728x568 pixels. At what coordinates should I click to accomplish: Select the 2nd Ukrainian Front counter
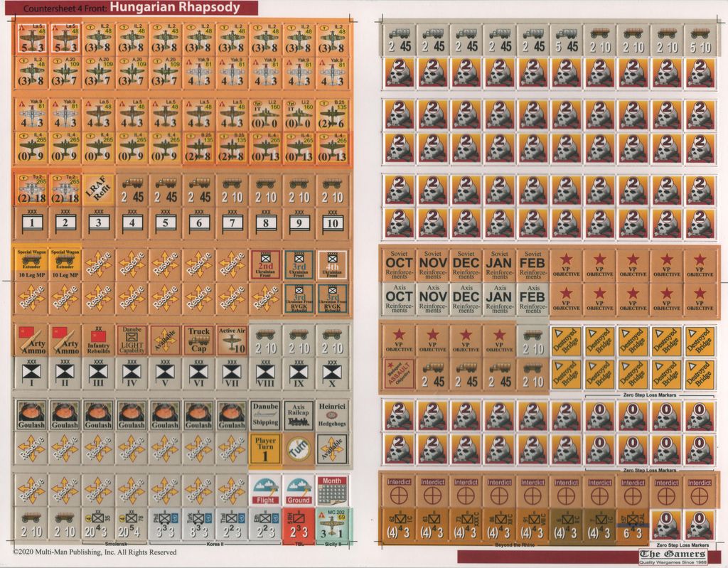[x=266, y=264]
